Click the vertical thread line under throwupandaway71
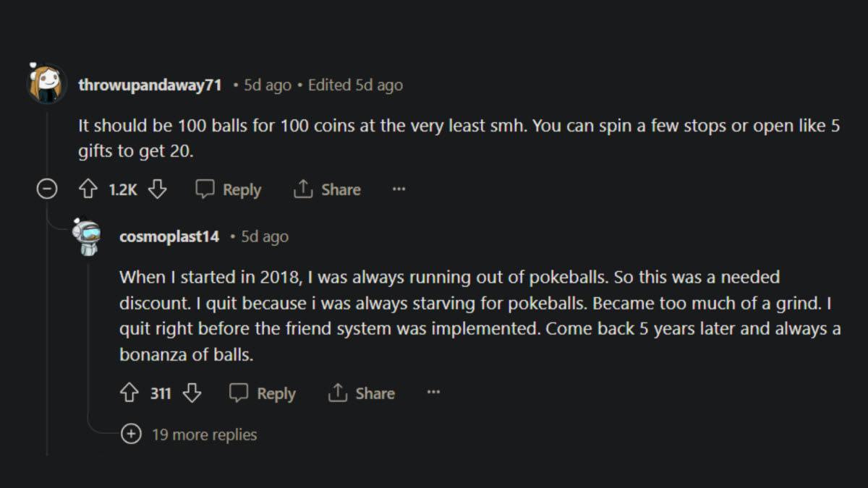Screen dimensions: 868x488 click(x=47, y=325)
